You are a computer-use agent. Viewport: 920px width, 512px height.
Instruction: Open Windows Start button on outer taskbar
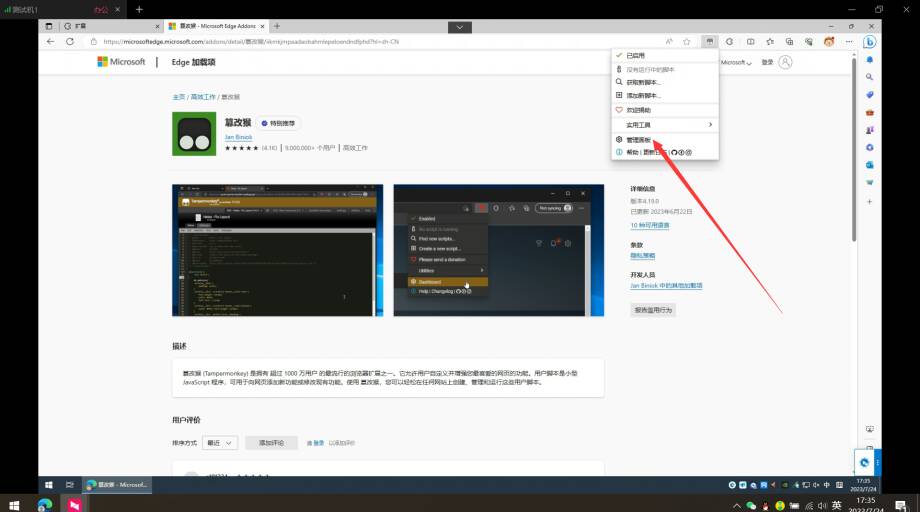(x=14, y=505)
